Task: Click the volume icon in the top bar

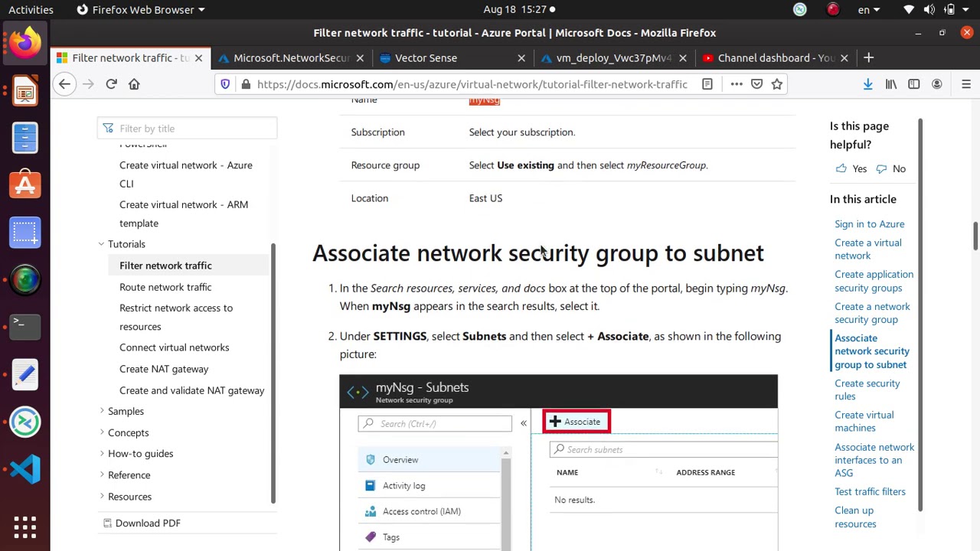Action: tap(929, 10)
